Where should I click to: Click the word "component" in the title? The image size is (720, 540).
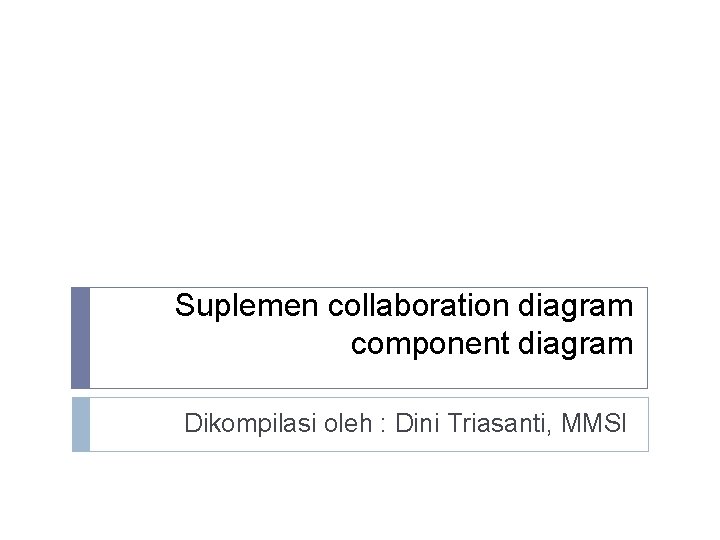430,345
